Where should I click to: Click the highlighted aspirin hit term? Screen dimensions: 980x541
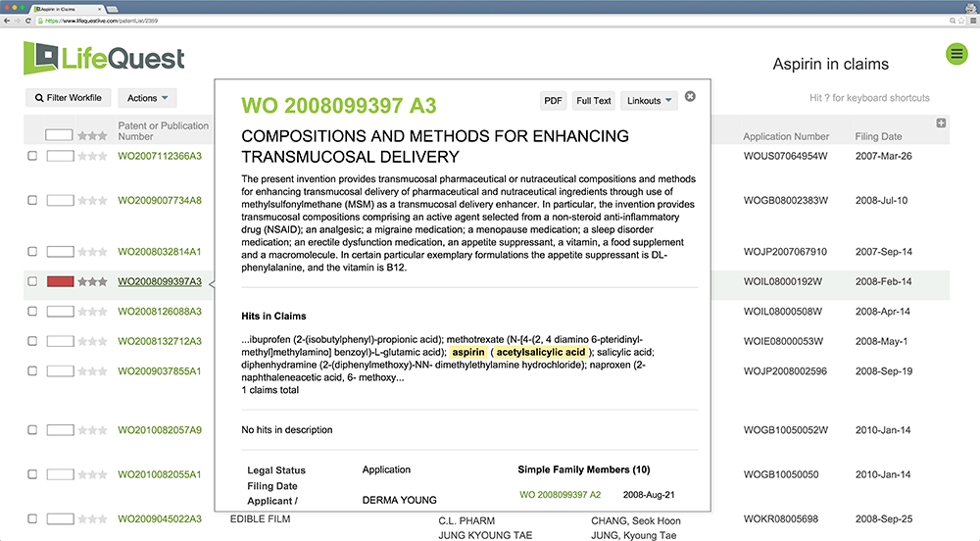pos(468,353)
